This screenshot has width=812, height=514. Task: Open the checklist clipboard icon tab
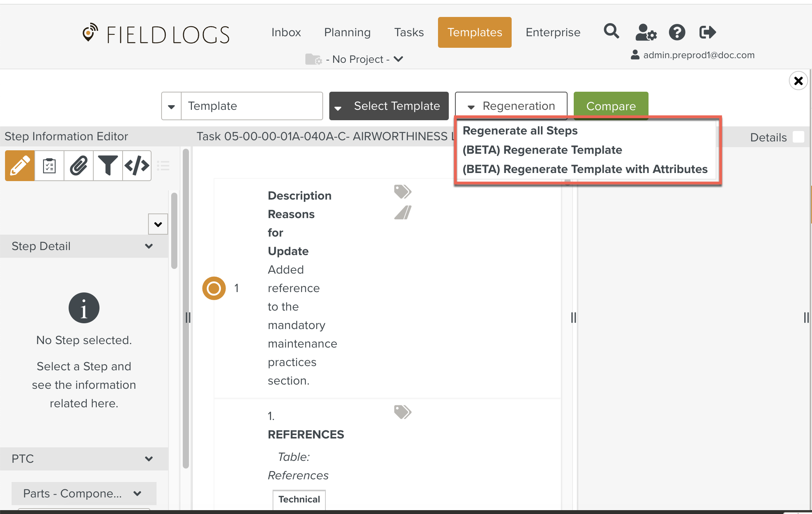tap(49, 166)
